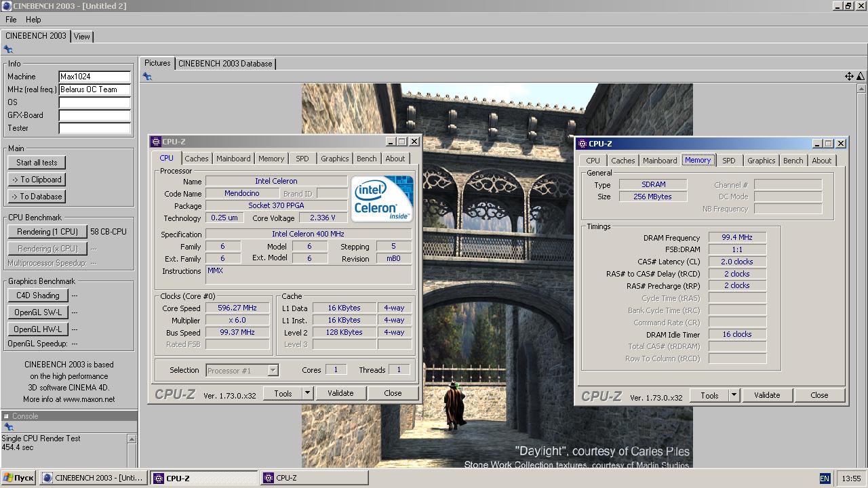Click the CPU-Z title bar icon of the right window
The height and width of the screenshot is (488, 868).
click(x=583, y=144)
